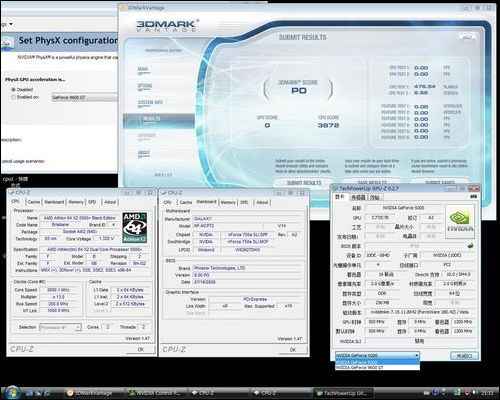Switch to the CPU tab in right CPU-Z window
The width and height of the screenshot is (500, 400).
pos(167,202)
